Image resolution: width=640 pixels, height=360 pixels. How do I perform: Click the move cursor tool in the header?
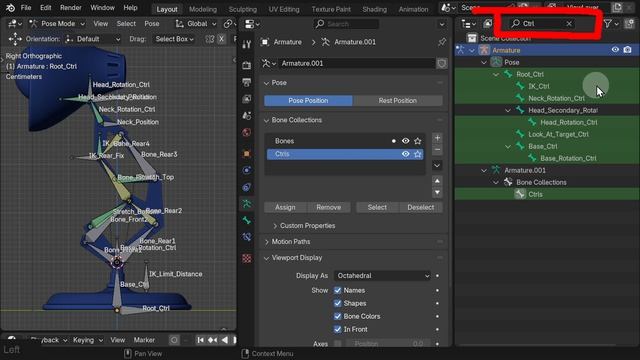pos(15,39)
